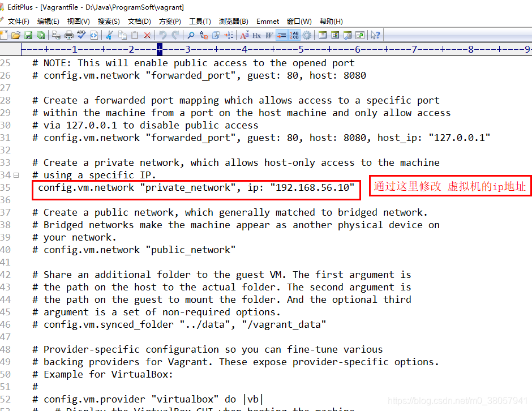The width and height of the screenshot is (532, 411).
Task: Place cursor on IP "192.168.56.10"
Action: pyautogui.click(x=312, y=187)
